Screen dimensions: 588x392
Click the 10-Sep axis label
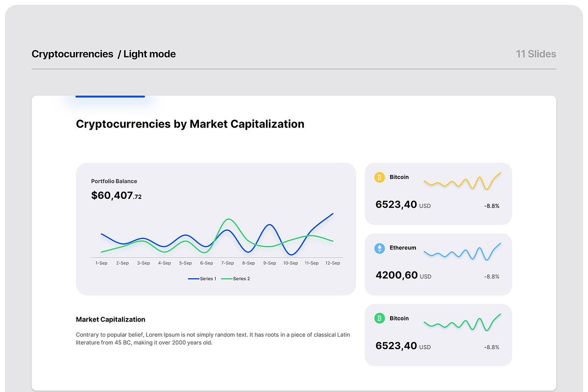291,263
